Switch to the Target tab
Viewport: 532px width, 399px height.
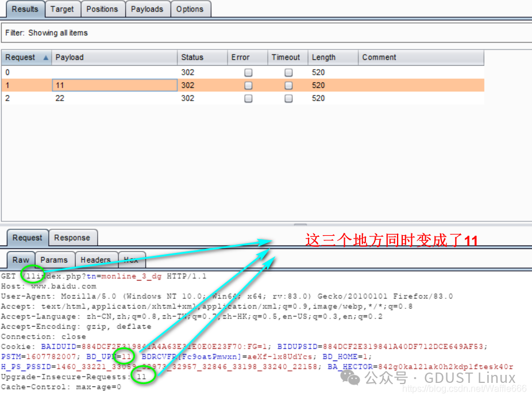tap(63, 9)
